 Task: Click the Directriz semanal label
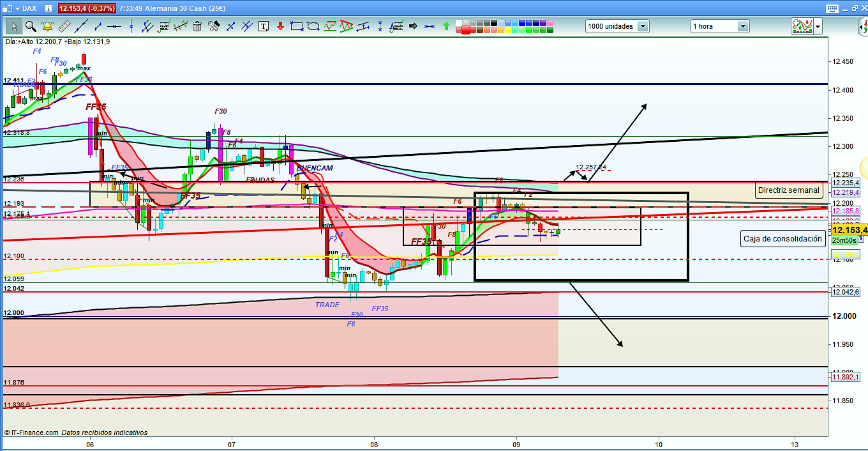point(788,190)
